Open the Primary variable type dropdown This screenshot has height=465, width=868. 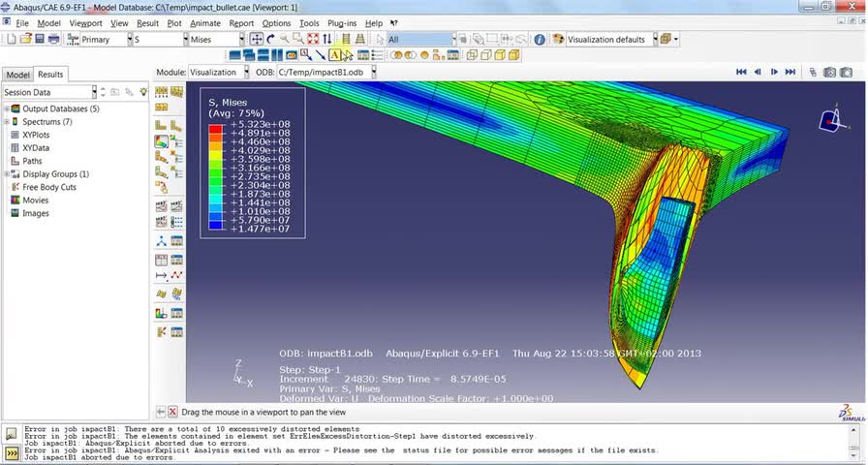pos(130,40)
